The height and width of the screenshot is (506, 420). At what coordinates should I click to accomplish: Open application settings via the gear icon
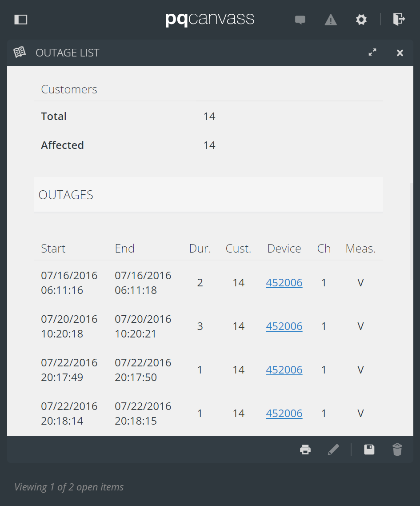[x=361, y=20]
